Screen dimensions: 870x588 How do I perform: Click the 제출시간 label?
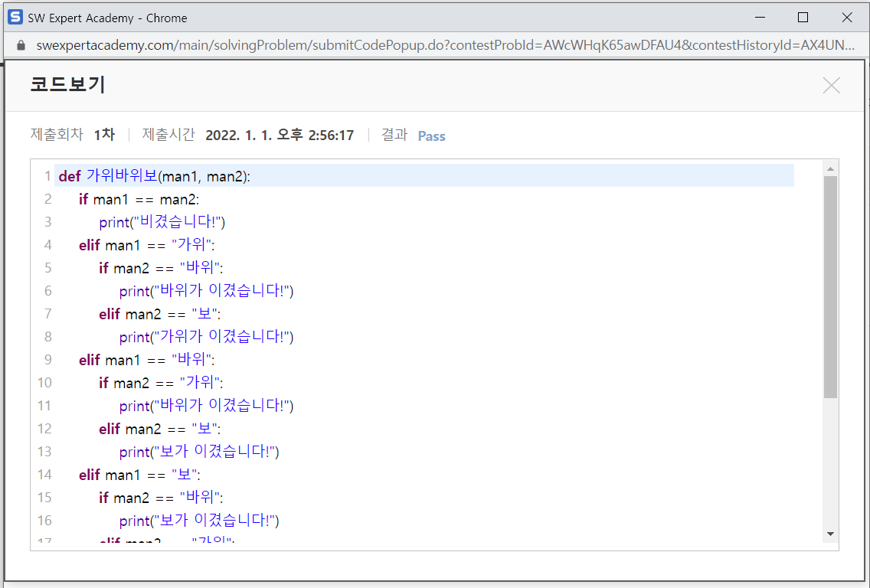click(168, 134)
